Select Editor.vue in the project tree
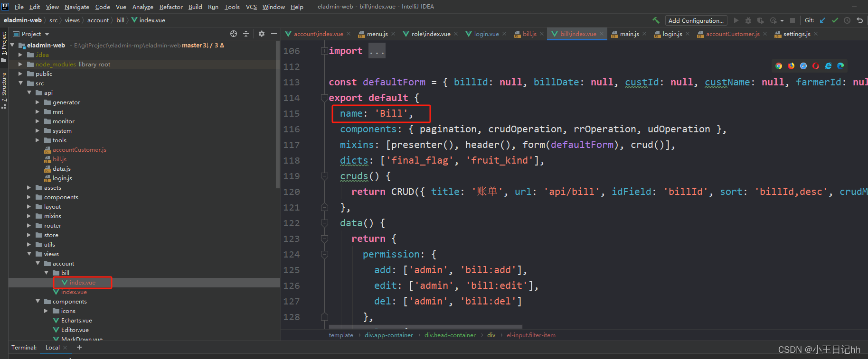Viewport: 868px width, 359px height. (75, 330)
